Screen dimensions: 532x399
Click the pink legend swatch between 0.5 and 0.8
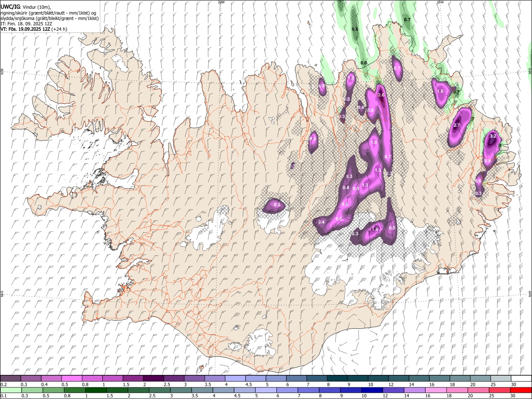71,378
